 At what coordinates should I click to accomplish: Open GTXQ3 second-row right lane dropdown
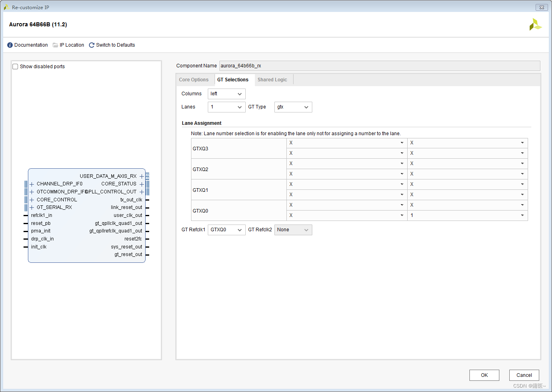467,153
